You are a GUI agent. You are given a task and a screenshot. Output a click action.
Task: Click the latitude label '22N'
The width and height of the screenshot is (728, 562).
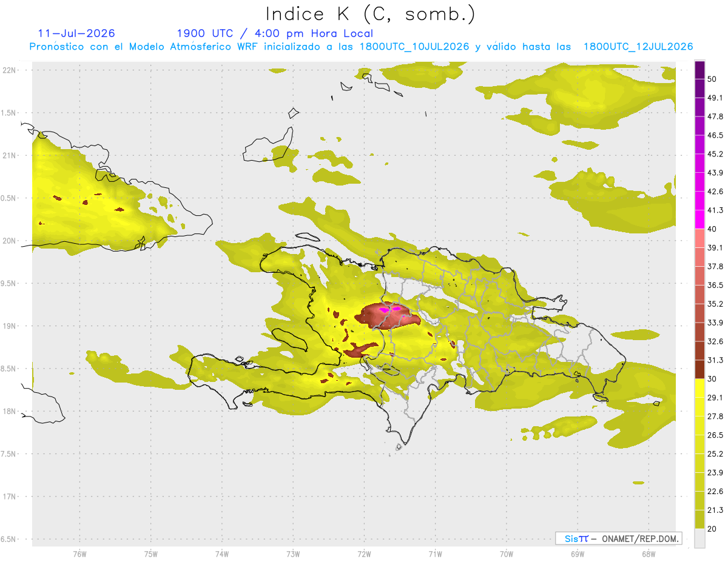click(x=10, y=70)
